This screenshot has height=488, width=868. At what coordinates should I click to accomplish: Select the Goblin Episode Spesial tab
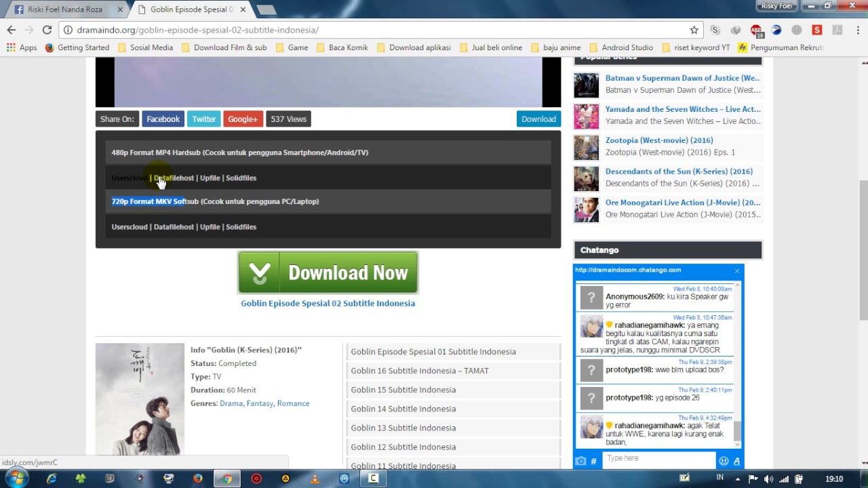tap(191, 9)
